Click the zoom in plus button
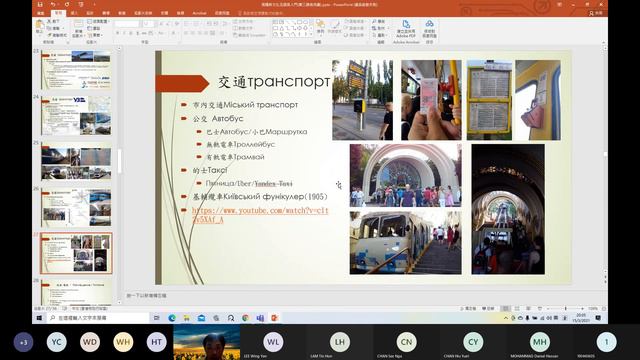 pos(582,309)
